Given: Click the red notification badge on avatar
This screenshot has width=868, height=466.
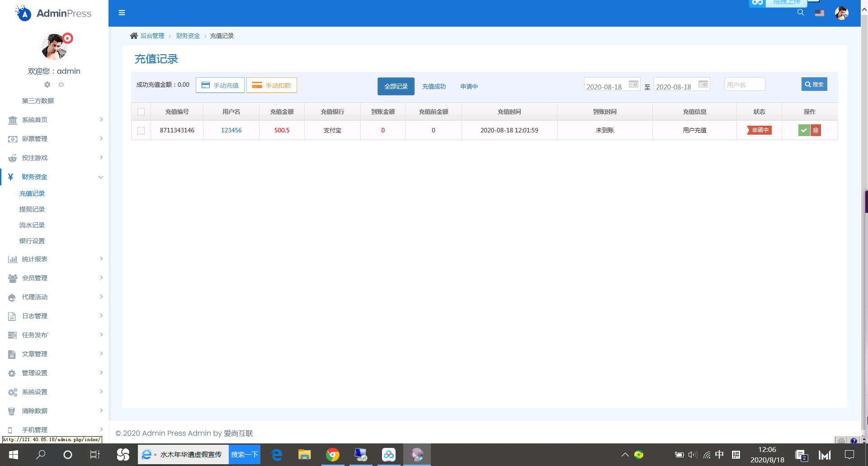Looking at the screenshot, I should coord(67,38).
